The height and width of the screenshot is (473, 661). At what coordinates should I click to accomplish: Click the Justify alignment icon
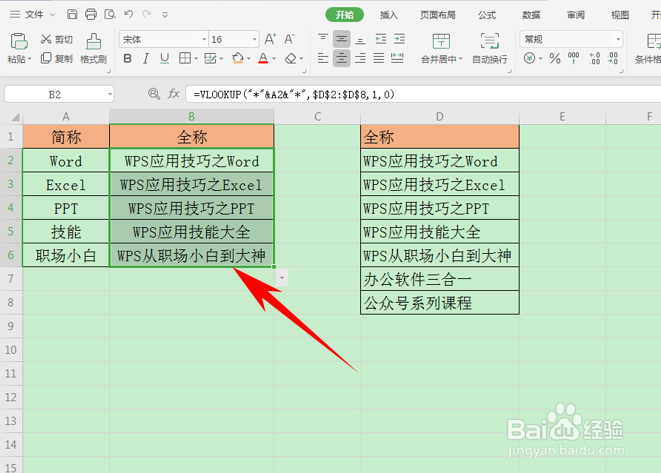(379, 58)
